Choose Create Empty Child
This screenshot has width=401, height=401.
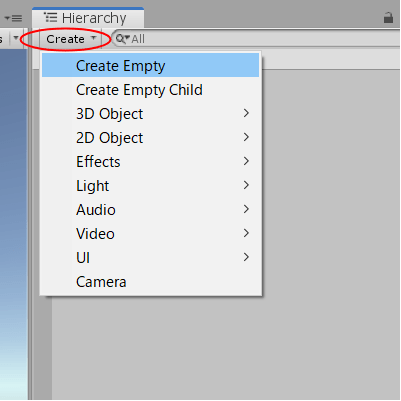(150, 90)
